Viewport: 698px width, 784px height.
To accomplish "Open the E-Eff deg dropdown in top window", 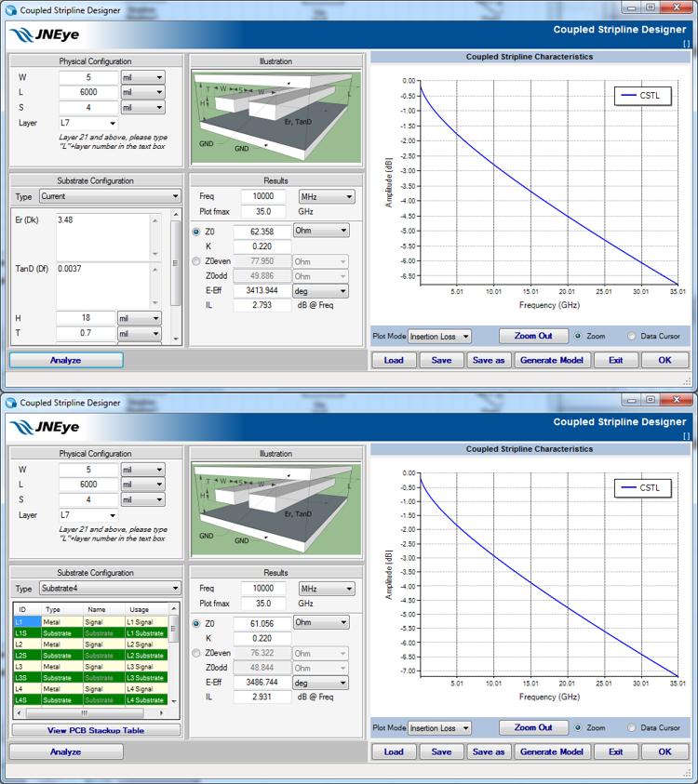I will tap(321, 291).
